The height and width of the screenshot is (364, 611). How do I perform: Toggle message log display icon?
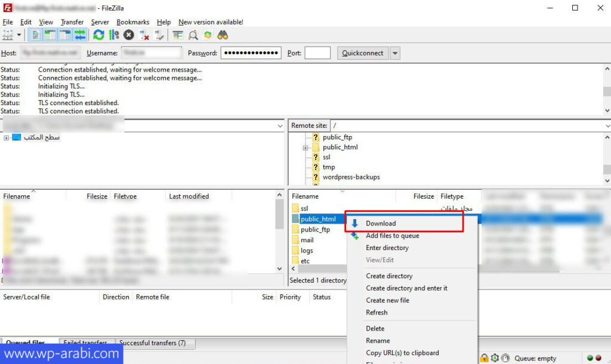click(35, 35)
